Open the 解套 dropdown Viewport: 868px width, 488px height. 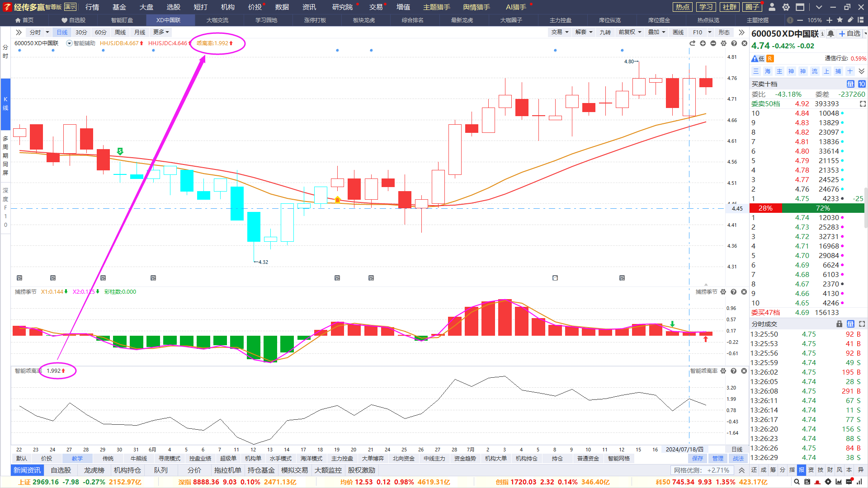(x=584, y=32)
